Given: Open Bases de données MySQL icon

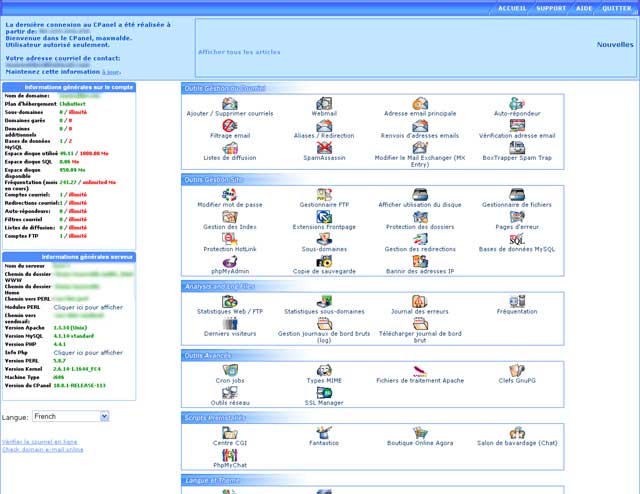Looking at the screenshot, I should coord(517,239).
